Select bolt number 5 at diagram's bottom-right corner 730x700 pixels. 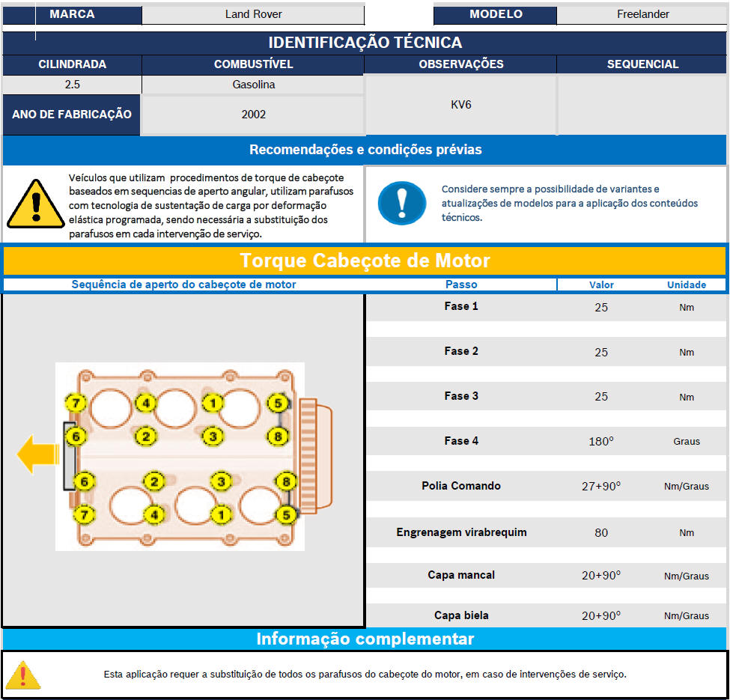coord(285,515)
